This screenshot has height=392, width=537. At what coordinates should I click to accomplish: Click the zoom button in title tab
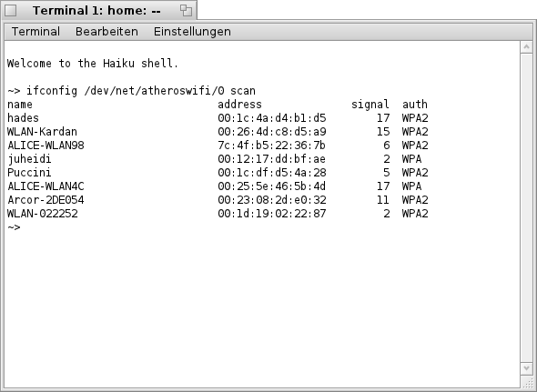(x=186, y=10)
